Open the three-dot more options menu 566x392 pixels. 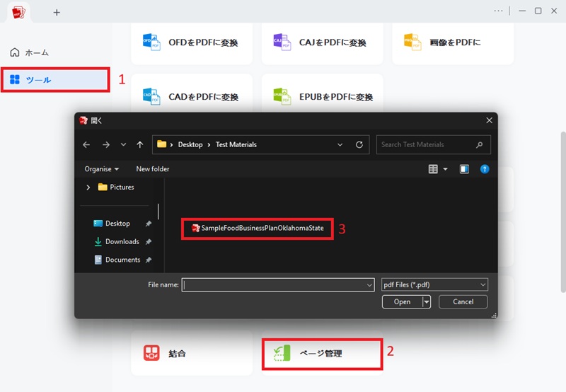499,11
